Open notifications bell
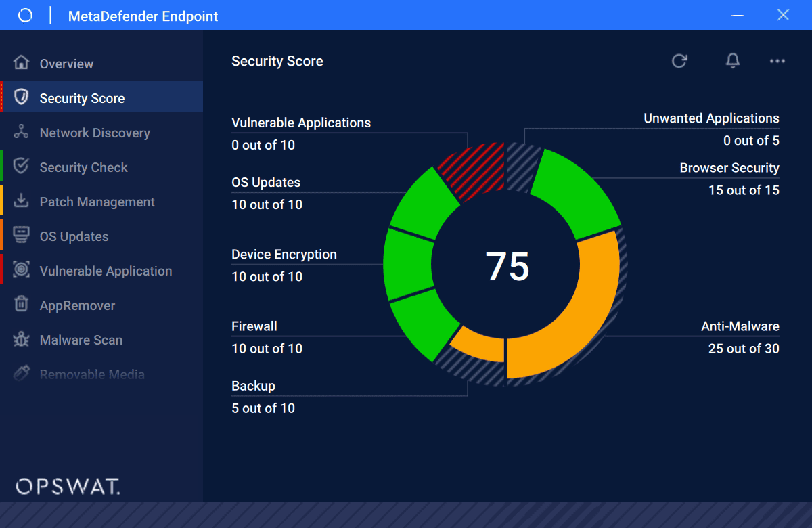Image resolution: width=812 pixels, height=528 pixels. [732, 61]
